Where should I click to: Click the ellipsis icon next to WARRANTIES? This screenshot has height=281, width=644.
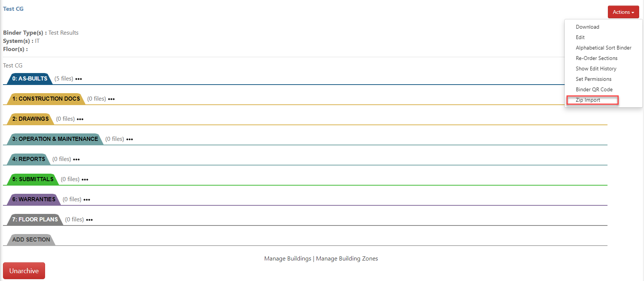pos(87,200)
